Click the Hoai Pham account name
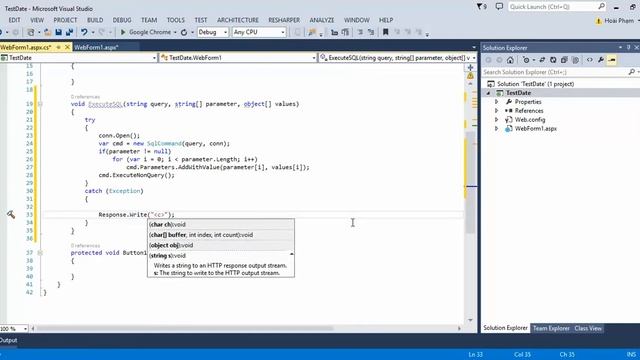 tap(619, 21)
